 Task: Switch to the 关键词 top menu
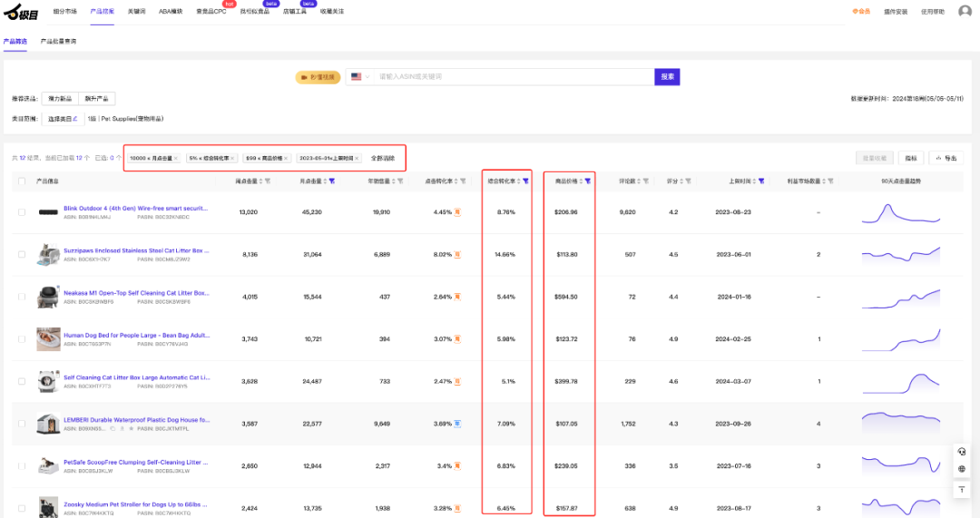pyautogui.click(x=136, y=12)
